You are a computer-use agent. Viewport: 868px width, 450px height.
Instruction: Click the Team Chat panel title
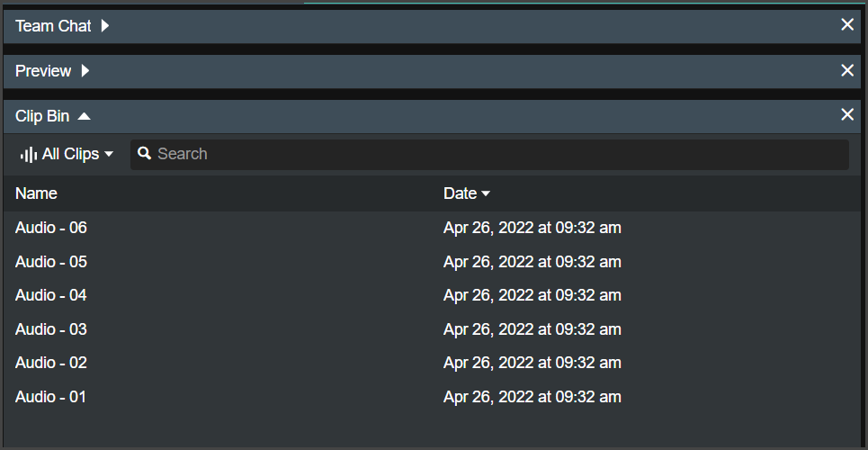[x=53, y=26]
